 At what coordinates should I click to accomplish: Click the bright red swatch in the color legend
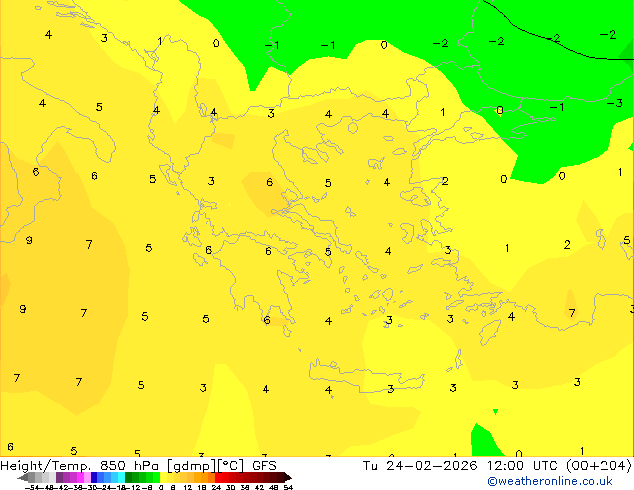(219, 478)
